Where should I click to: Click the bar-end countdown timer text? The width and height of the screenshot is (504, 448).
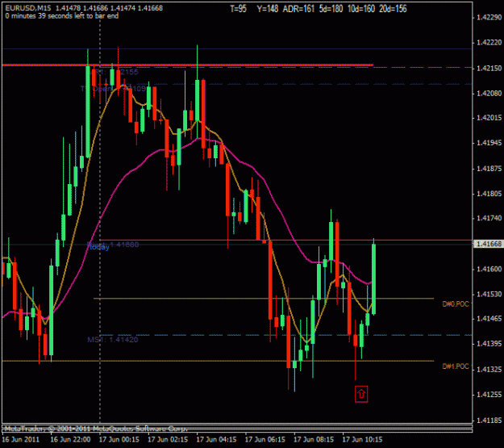[x=62, y=16]
